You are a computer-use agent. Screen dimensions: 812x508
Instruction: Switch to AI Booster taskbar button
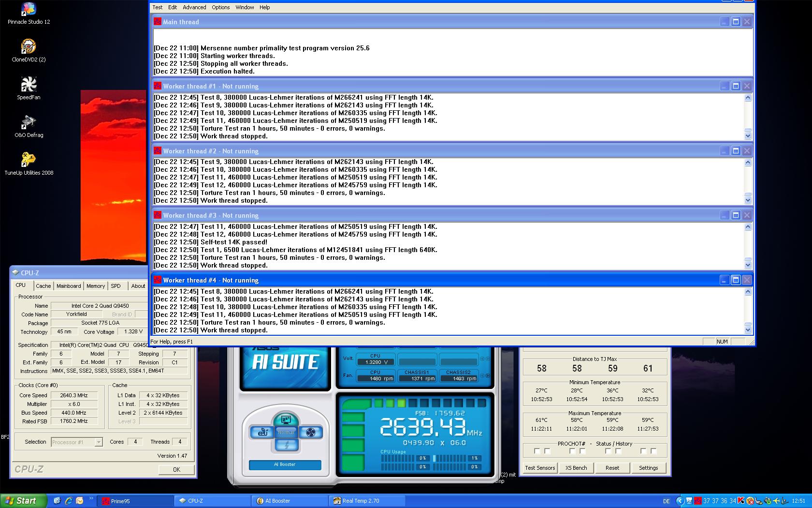pyautogui.click(x=290, y=501)
